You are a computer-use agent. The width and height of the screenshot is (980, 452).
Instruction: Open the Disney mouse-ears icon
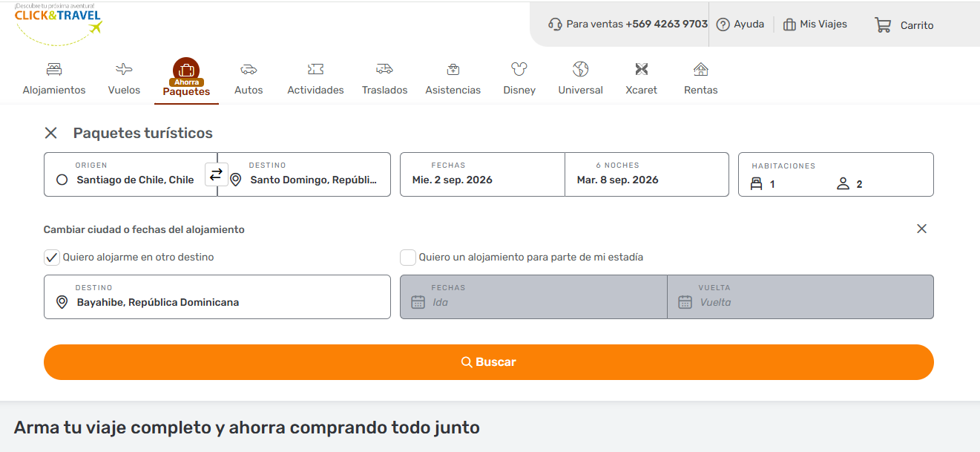[519, 70]
